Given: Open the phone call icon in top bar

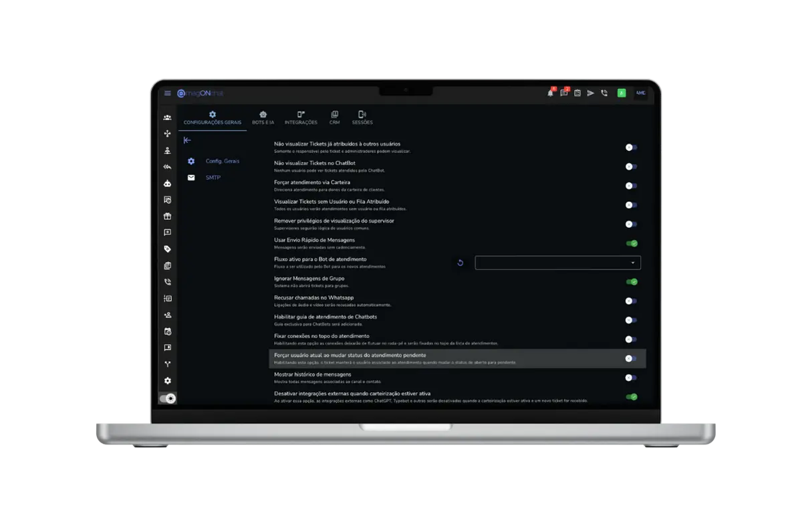Looking at the screenshot, I should (x=604, y=93).
